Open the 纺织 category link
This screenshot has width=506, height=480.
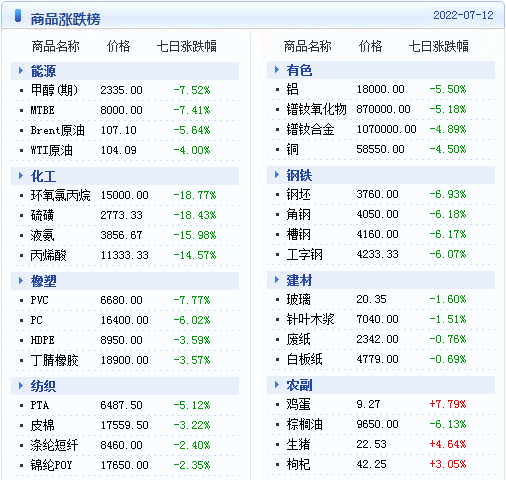(x=43, y=386)
